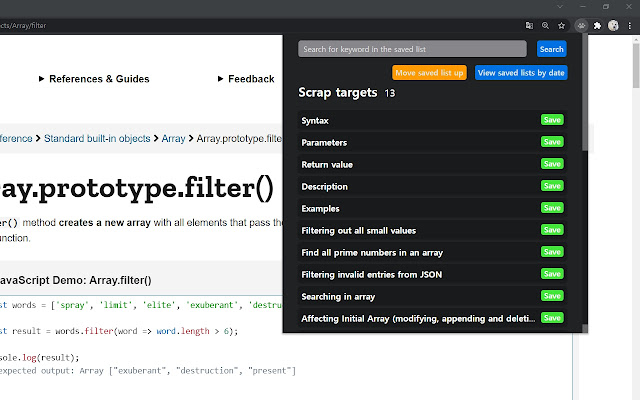
Task: Open the tab search chevron
Action: (x=560, y=7)
